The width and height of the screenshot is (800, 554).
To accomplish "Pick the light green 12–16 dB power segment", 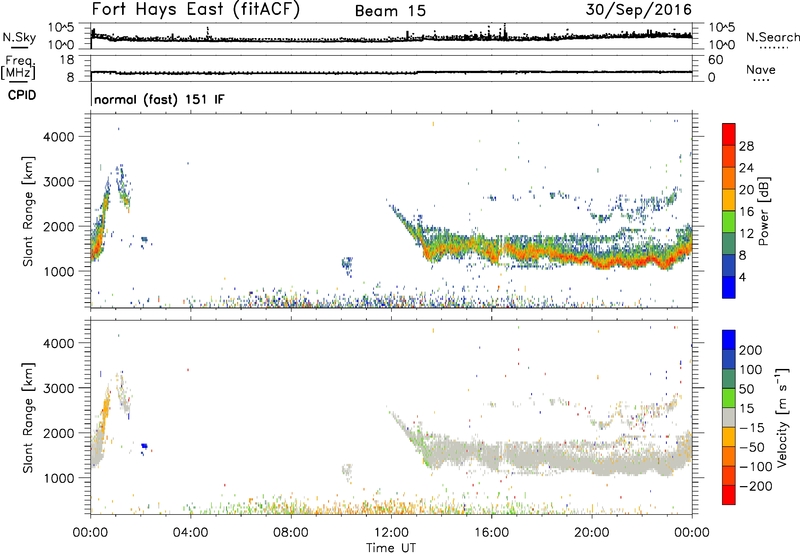I will point(729,222).
